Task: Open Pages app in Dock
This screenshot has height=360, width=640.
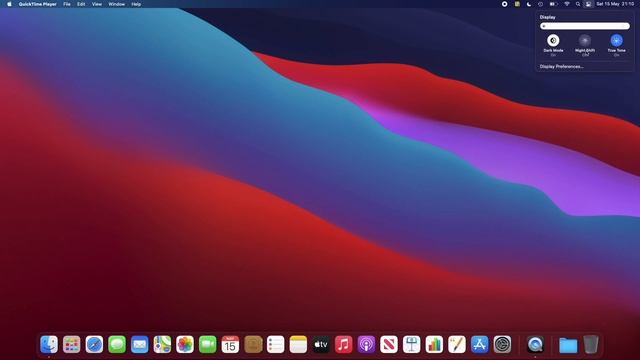Action: (457, 344)
